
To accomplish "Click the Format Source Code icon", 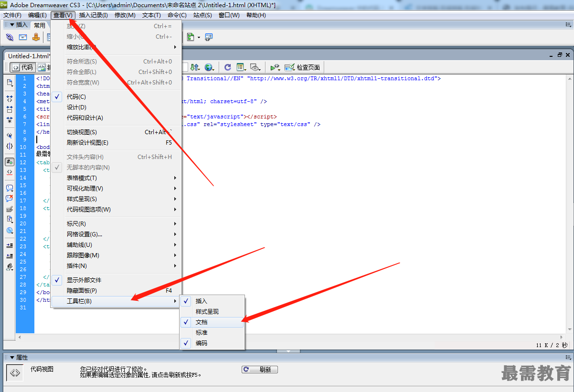I will 10,267.
